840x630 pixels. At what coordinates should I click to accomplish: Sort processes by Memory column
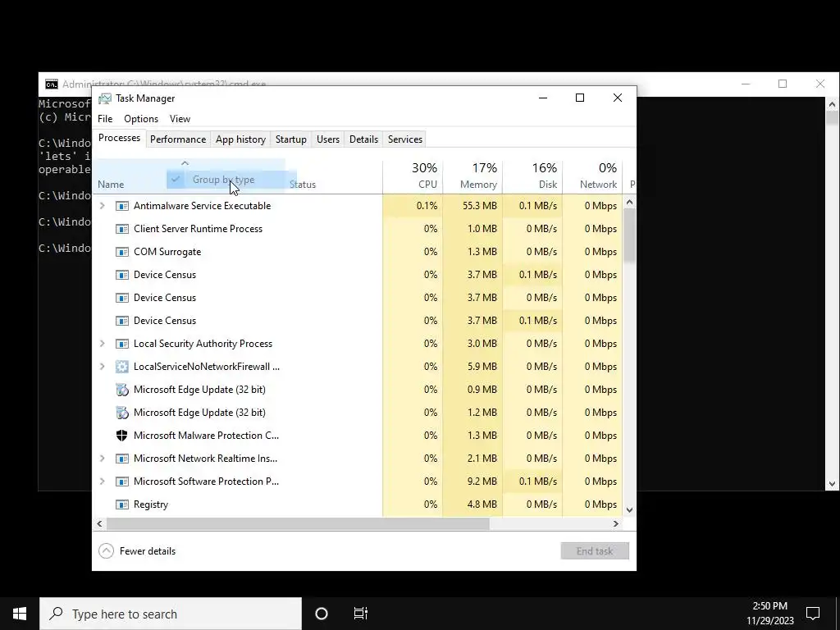473,176
